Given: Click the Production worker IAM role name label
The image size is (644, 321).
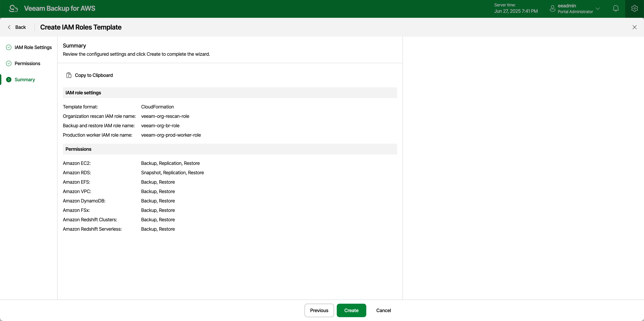Looking at the screenshot, I should pyautogui.click(x=97, y=135).
